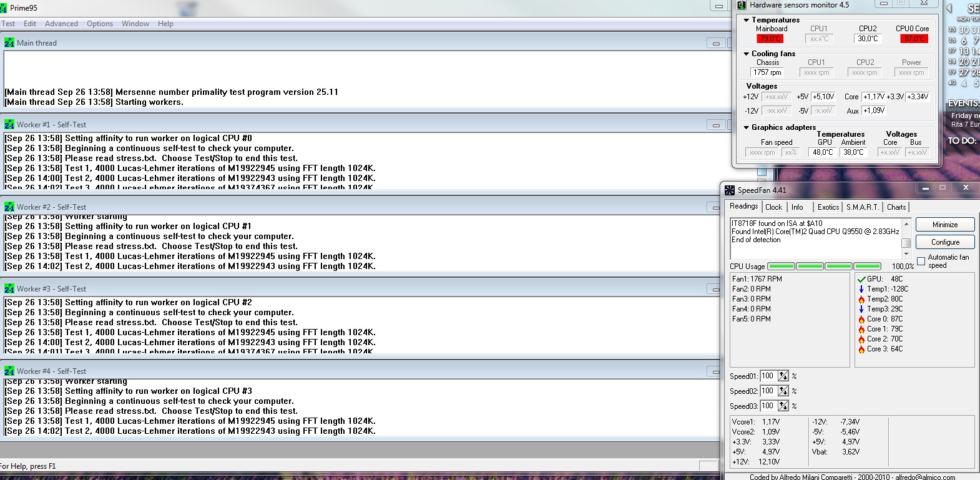The image size is (980, 480).
Task: Open the Edit menu in Prime95
Action: pyautogui.click(x=30, y=24)
